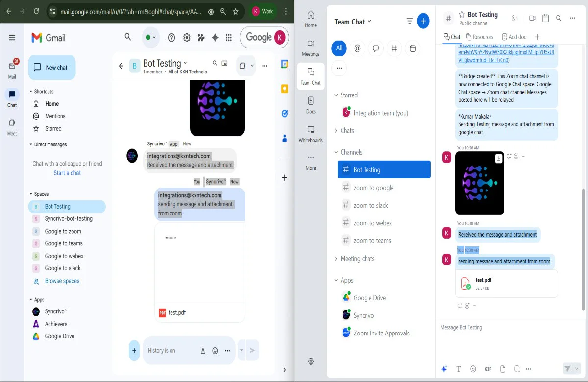Open Zoom Meetings navigation icon
The image size is (588, 382).
pos(311,48)
